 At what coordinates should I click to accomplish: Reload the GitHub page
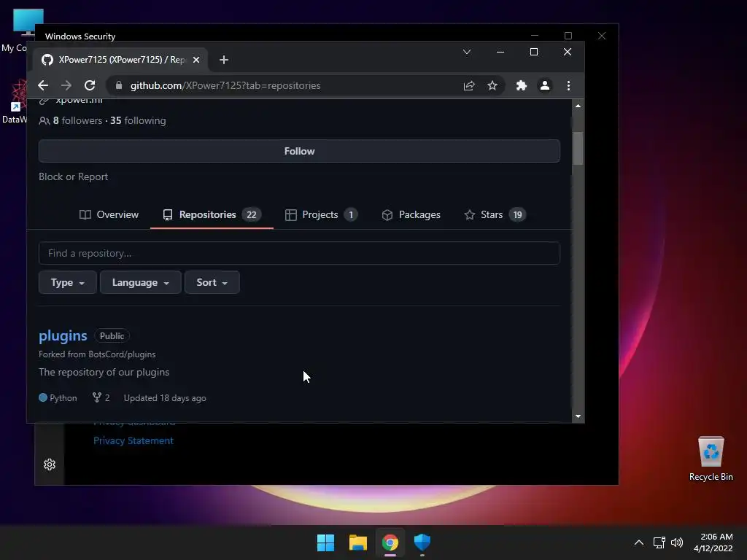[x=90, y=85]
